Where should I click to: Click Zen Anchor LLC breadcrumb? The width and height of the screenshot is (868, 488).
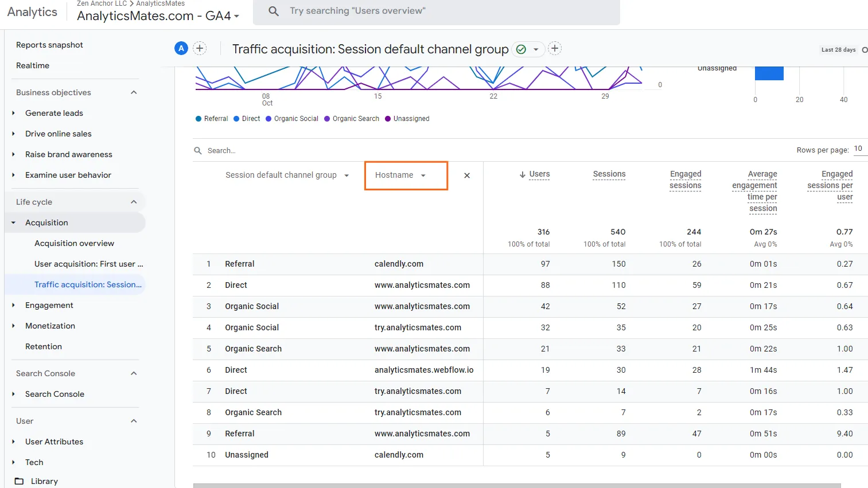(x=102, y=3)
